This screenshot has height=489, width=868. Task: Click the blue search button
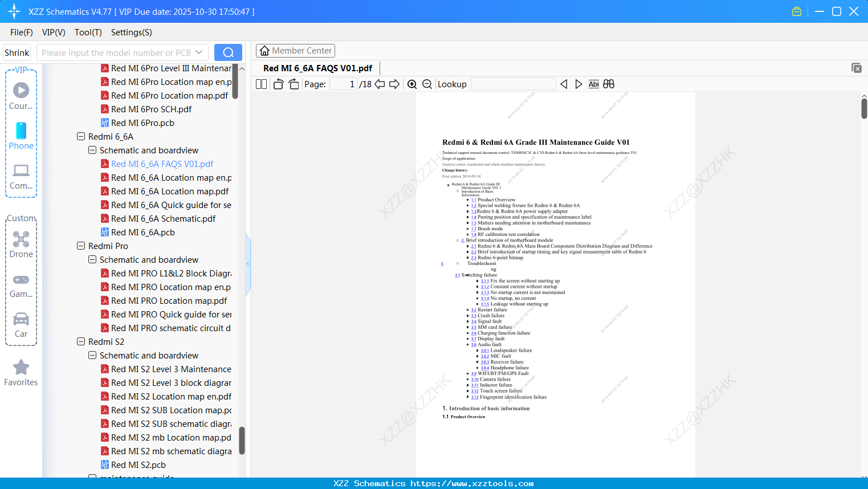(x=228, y=52)
